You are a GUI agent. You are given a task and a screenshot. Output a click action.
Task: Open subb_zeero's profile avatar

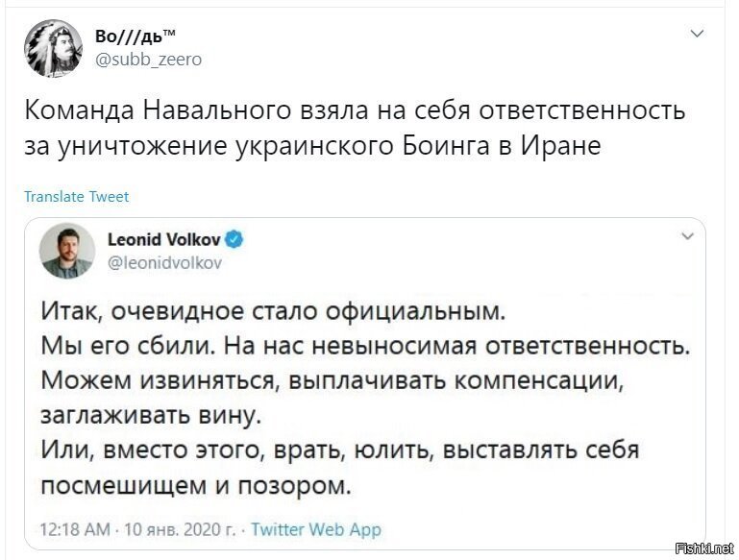53,48
